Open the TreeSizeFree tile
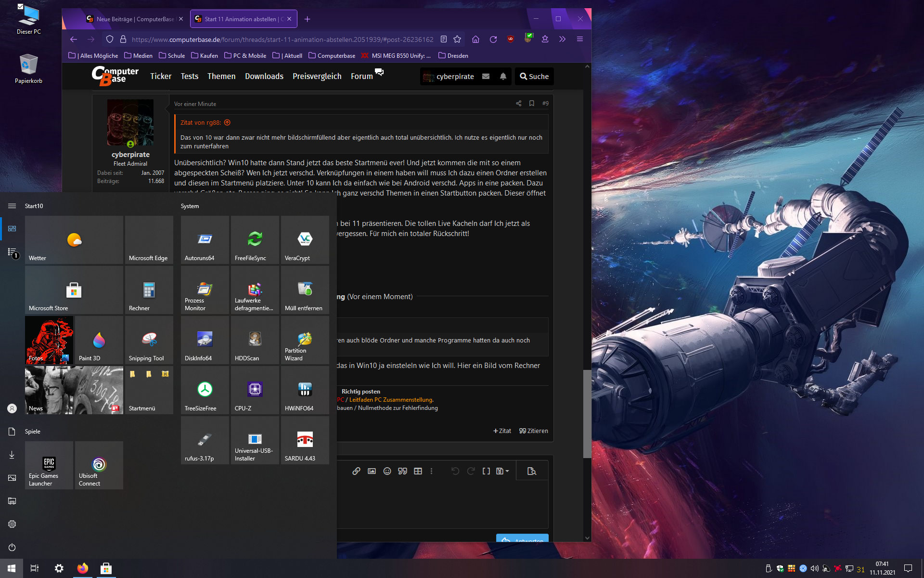The width and height of the screenshot is (924, 578). click(x=205, y=390)
